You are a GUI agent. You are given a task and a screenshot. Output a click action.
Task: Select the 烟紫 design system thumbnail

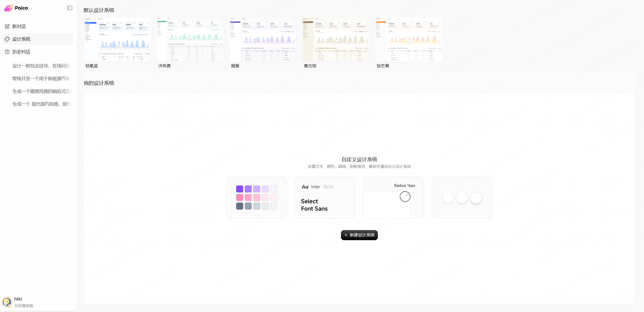(x=263, y=39)
